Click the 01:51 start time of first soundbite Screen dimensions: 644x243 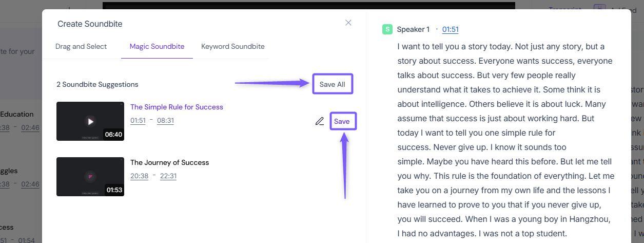138,120
